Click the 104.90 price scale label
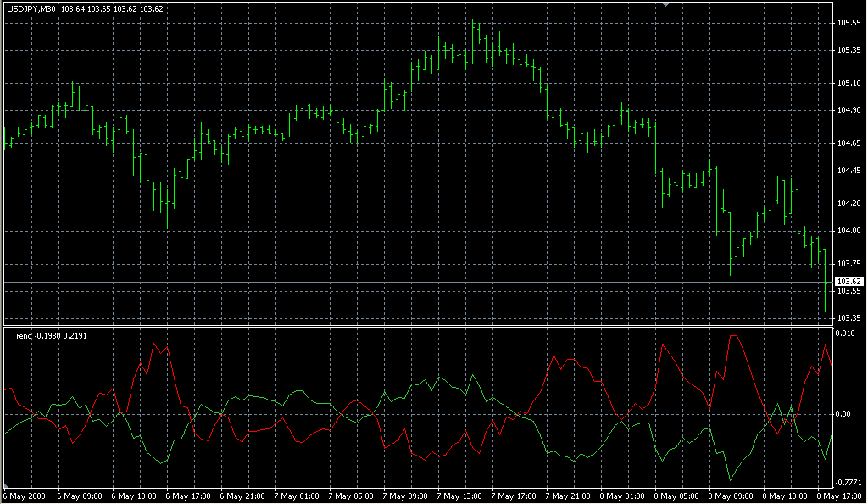The width and height of the screenshot is (868, 504). 849,110
